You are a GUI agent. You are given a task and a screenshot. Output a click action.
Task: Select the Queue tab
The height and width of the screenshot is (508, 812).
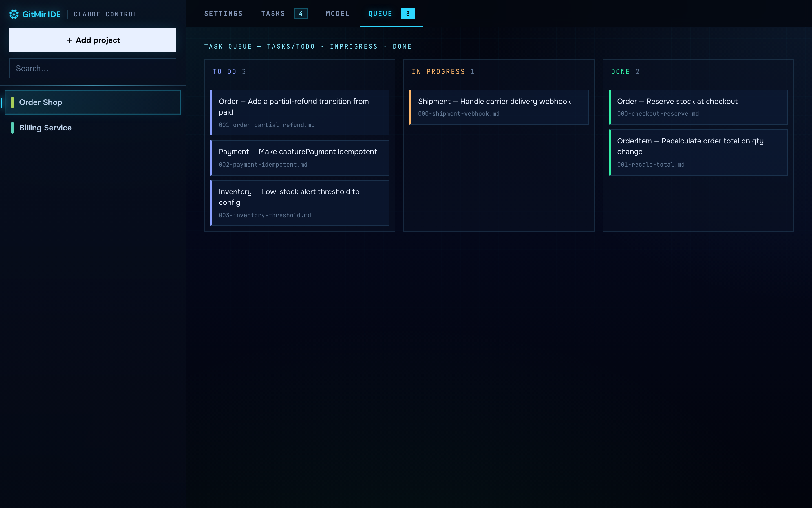coord(380,14)
